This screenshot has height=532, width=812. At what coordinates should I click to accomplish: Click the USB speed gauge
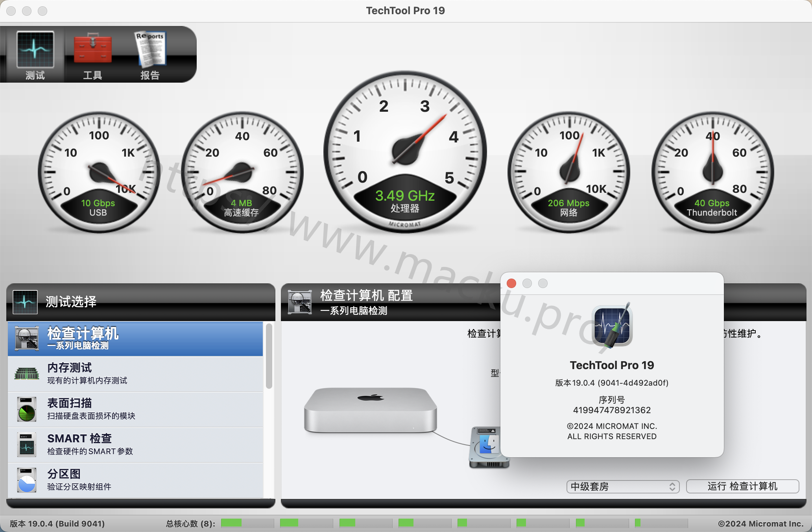point(98,172)
